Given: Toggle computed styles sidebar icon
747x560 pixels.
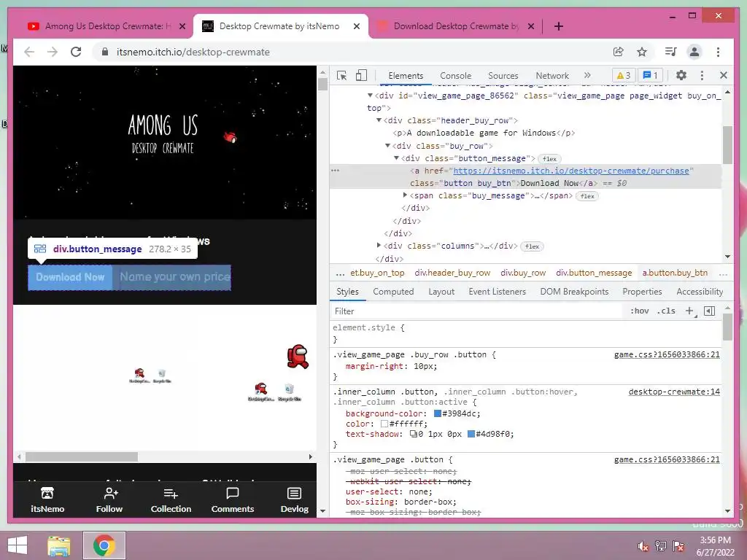Looking at the screenshot, I should pyautogui.click(x=709, y=311).
